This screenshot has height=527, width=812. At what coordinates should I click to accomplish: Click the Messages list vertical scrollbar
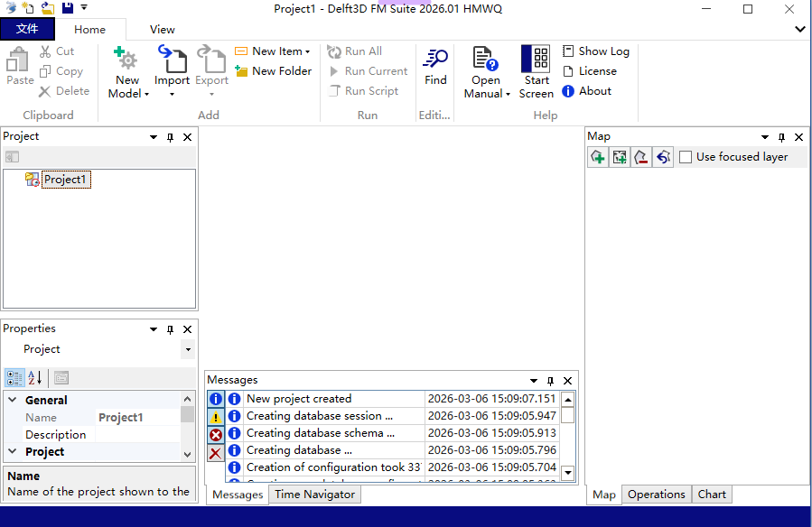(568, 433)
